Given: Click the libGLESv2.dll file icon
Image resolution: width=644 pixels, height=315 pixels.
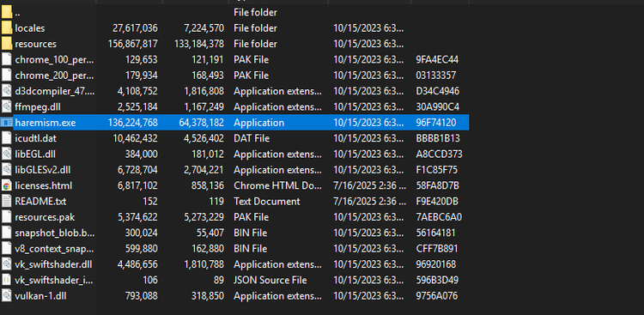Looking at the screenshot, I should (7, 170).
